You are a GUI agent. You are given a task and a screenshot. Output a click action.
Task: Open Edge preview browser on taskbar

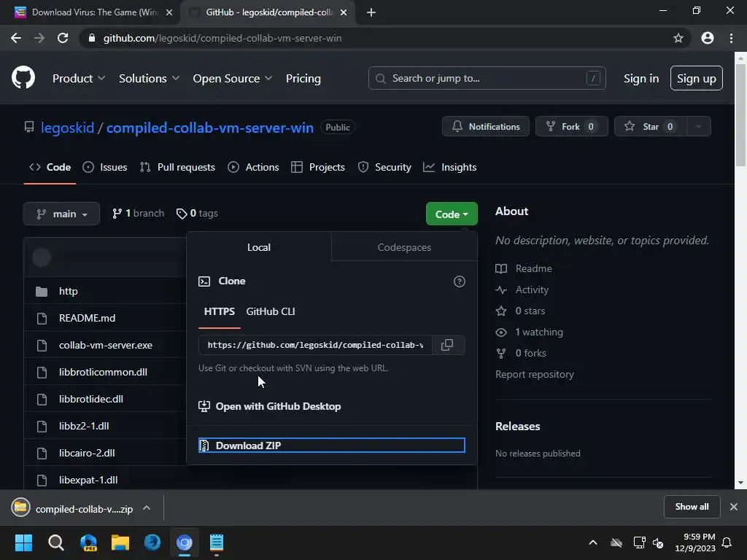(88, 542)
